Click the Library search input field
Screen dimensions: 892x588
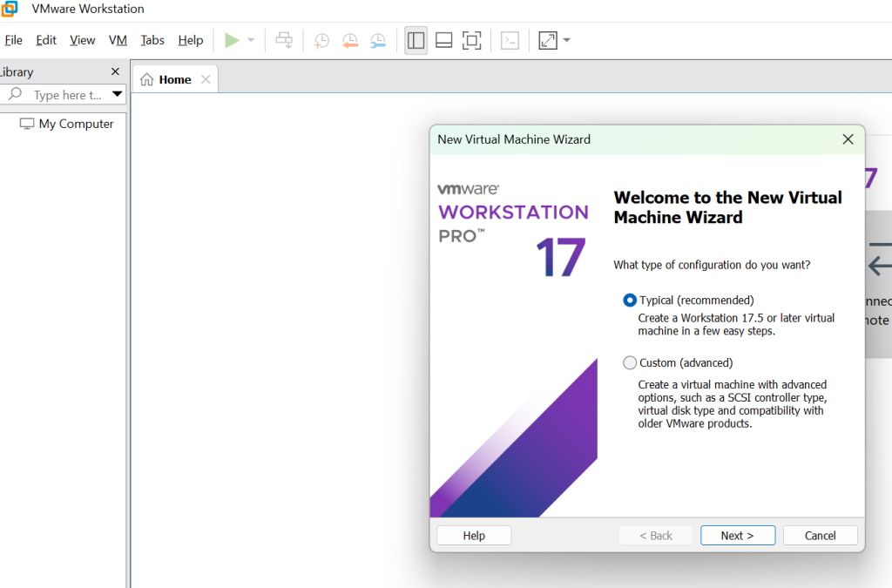(66, 95)
